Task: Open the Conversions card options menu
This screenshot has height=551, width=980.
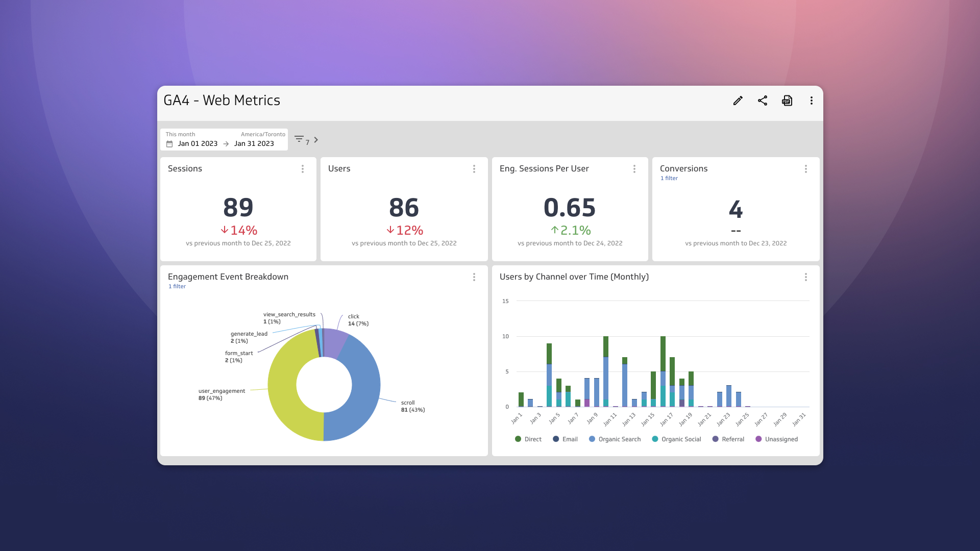Action: (806, 169)
